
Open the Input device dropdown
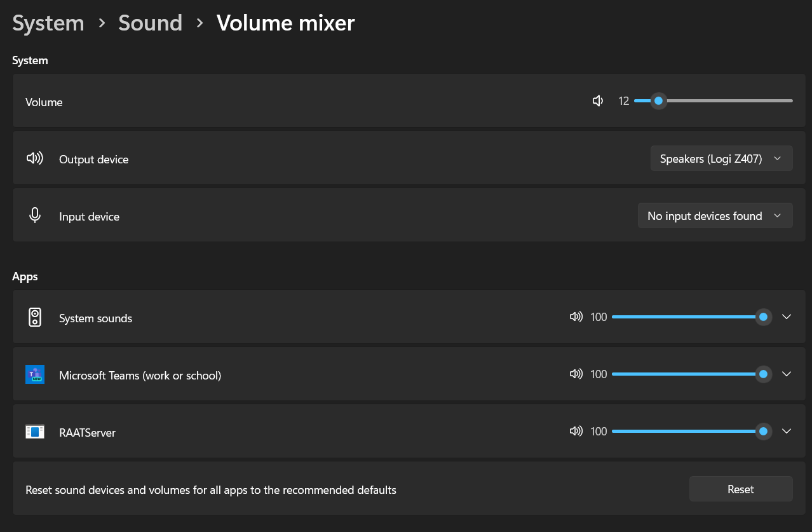(715, 215)
